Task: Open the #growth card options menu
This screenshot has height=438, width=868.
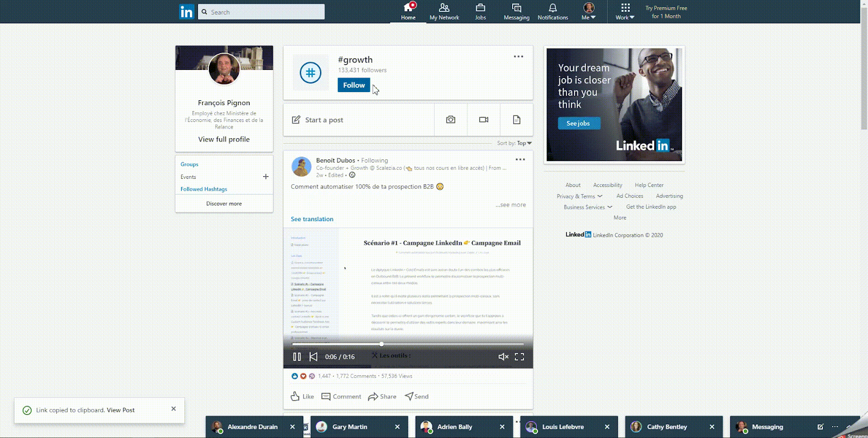Action: click(519, 56)
